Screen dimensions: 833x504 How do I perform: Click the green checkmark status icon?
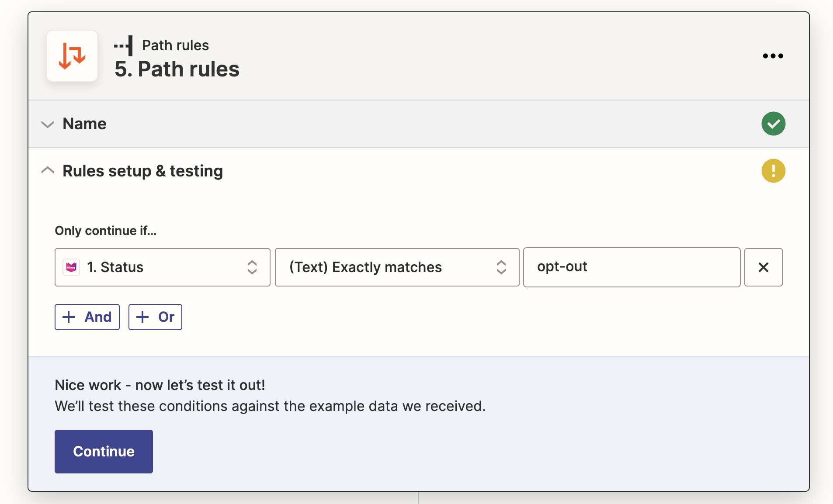pyautogui.click(x=773, y=124)
